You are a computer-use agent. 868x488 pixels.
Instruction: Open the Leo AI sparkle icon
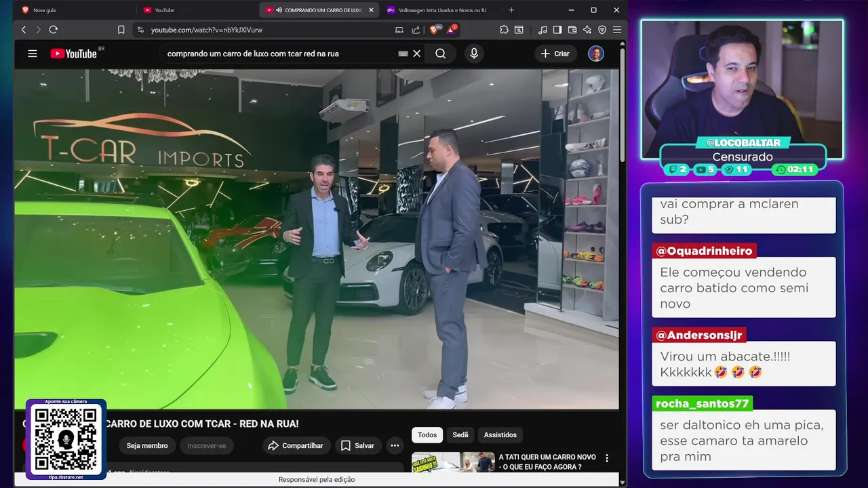click(587, 30)
